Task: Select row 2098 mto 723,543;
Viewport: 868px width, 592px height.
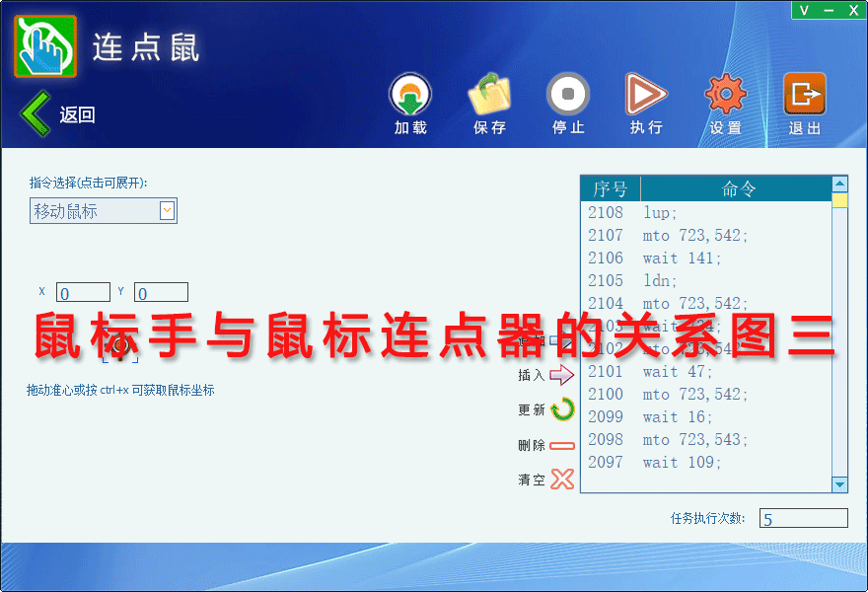Action: [x=706, y=440]
